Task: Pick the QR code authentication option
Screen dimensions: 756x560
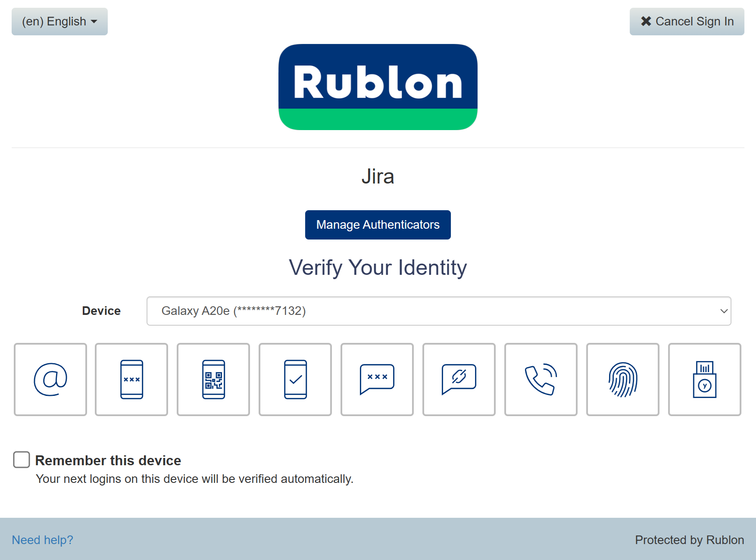Action: coord(213,380)
